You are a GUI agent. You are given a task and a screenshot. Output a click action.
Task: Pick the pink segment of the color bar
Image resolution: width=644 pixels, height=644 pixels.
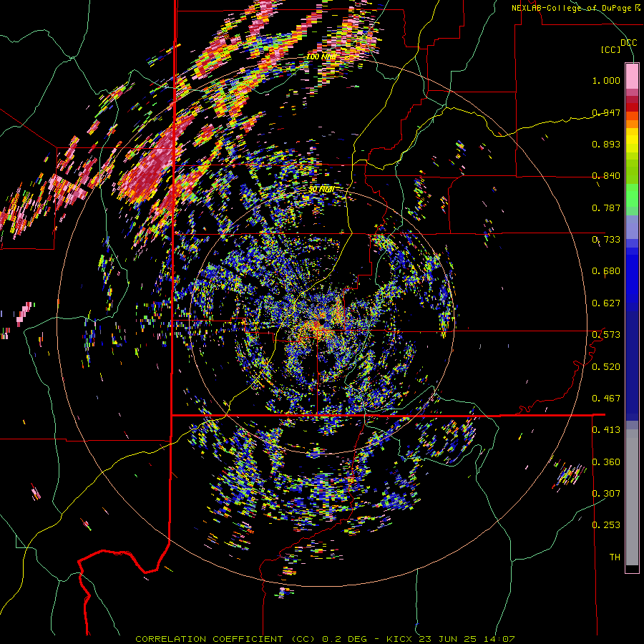pyautogui.click(x=632, y=76)
